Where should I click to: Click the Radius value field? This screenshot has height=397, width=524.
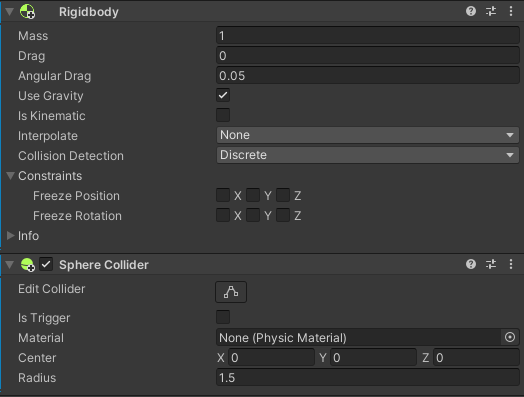368,378
